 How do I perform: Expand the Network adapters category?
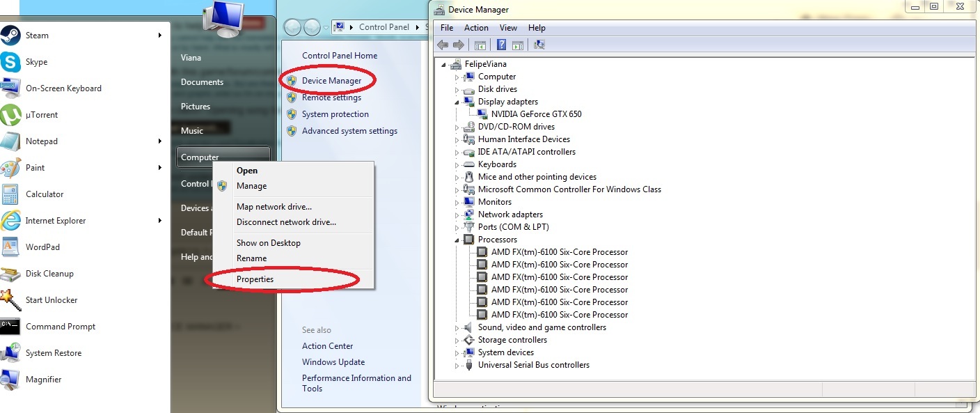point(457,215)
